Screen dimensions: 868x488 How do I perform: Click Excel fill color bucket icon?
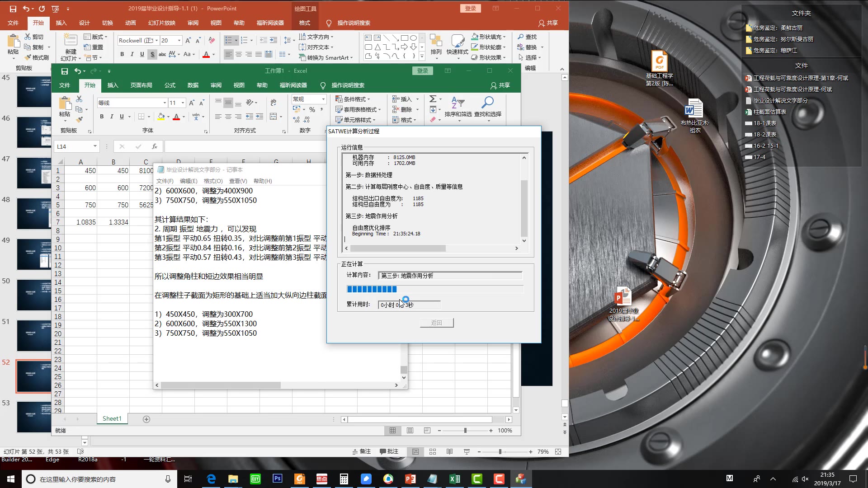161,117
